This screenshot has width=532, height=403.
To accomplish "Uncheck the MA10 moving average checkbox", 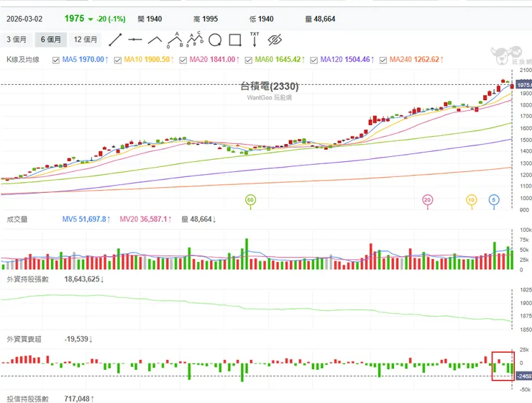I will pyautogui.click(x=118, y=60).
